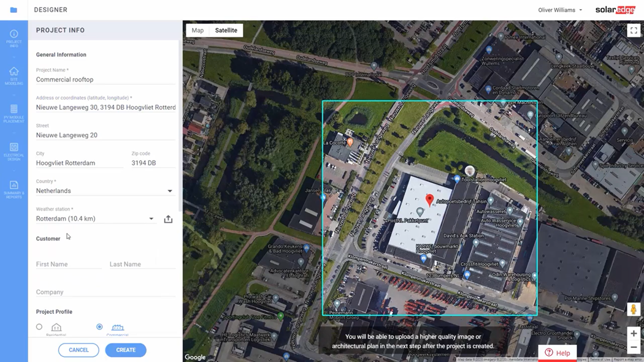Open the Project Info sidebar icon
Viewport: 644px width, 362px height.
click(13, 37)
